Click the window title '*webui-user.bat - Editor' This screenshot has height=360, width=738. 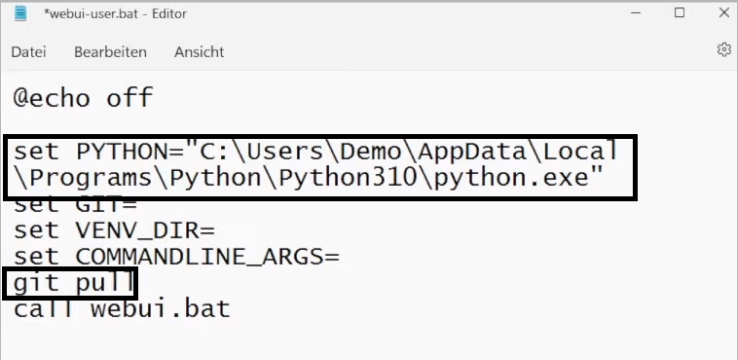point(115,14)
